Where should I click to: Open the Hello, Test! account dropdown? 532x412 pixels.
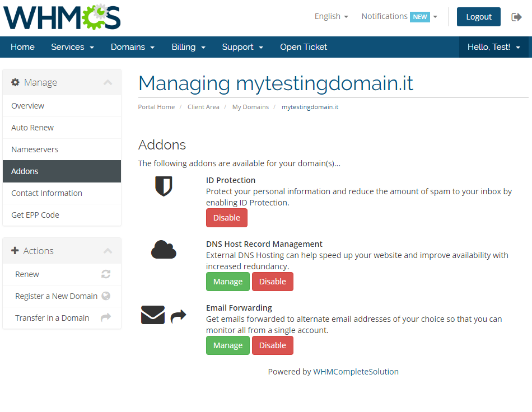(x=494, y=47)
